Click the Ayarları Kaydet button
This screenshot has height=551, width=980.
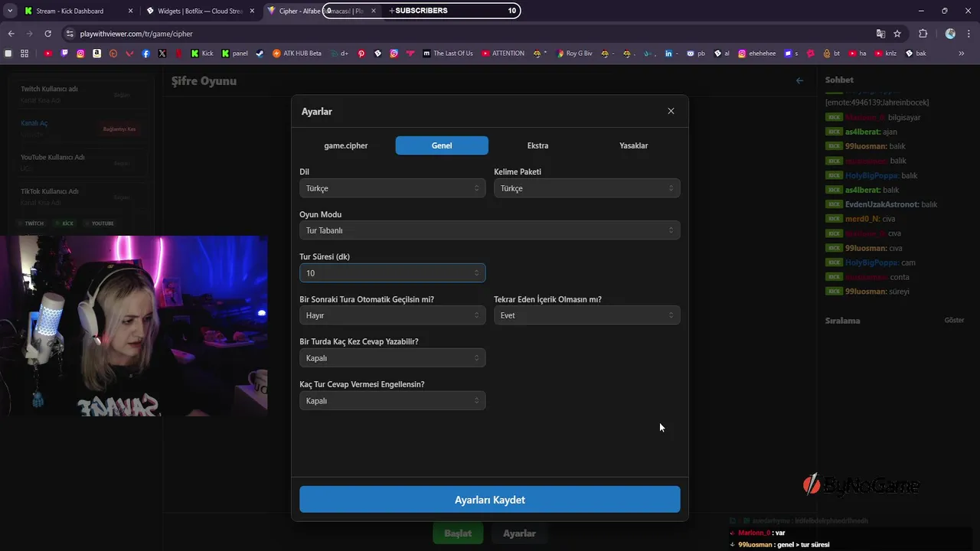[489, 500]
